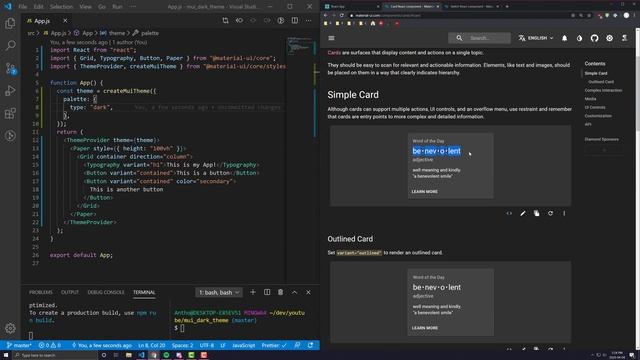Click Ln 8, Col 20 in the status bar
Screen dimensions: 640x360
[x=151, y=345]
